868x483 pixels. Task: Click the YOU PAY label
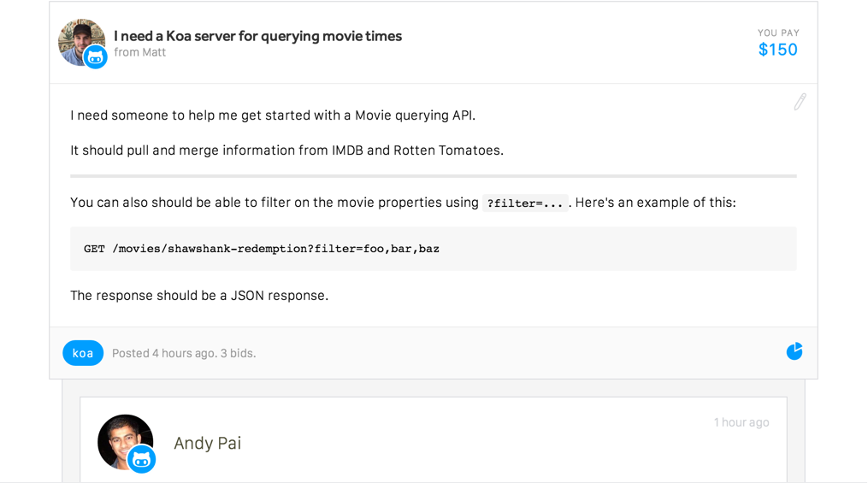click(x=778, y=33)
